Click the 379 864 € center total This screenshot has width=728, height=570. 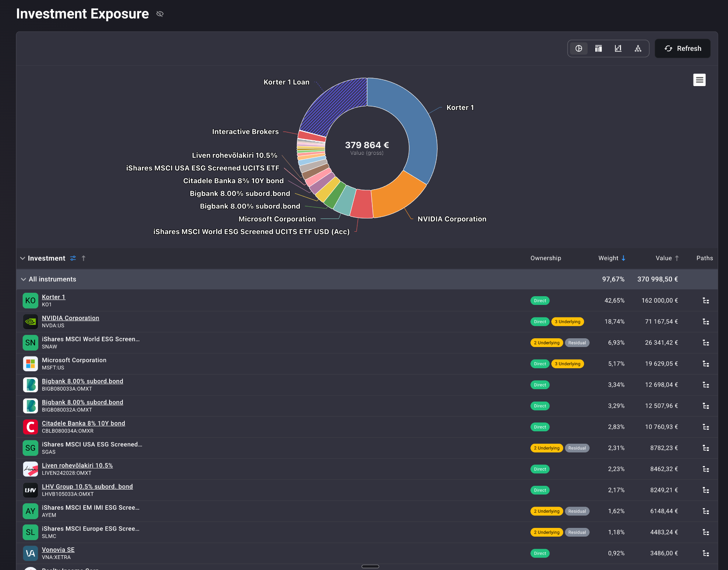pyautogui.click(x=367, y=145)
